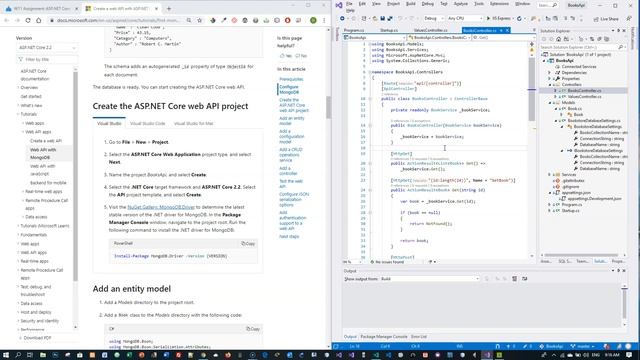The image size is (640, 360).
Task: Open the ASP.NET Core 2.2 version dropdown
Action: click(x=47, y=48)
